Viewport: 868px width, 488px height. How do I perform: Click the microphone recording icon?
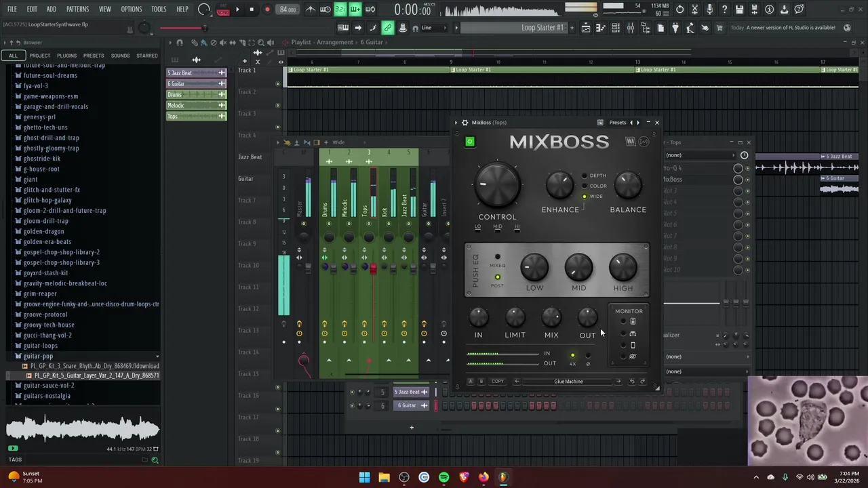pyautogui.click(x=709, y=9)
